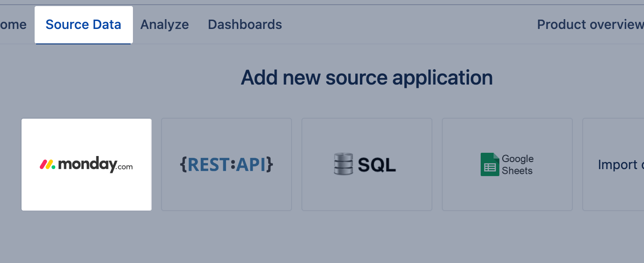The image size is (644, 263).
Task: Click the bold SQL text logo
Action: [377, 164]
